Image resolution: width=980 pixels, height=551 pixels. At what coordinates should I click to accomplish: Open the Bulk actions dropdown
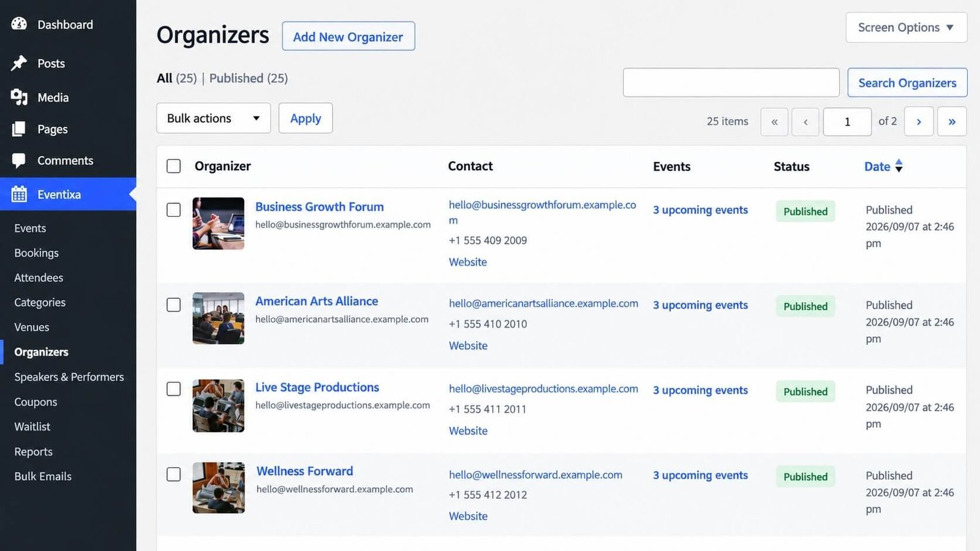[x=213, y=118]
